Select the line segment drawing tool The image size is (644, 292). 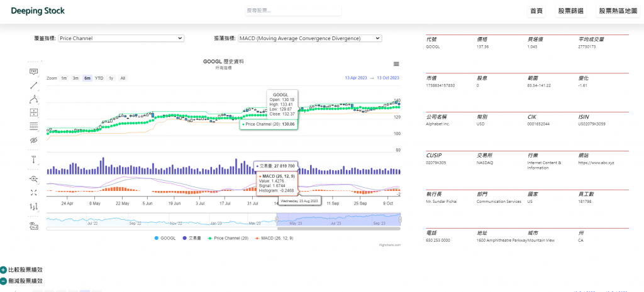34,85
